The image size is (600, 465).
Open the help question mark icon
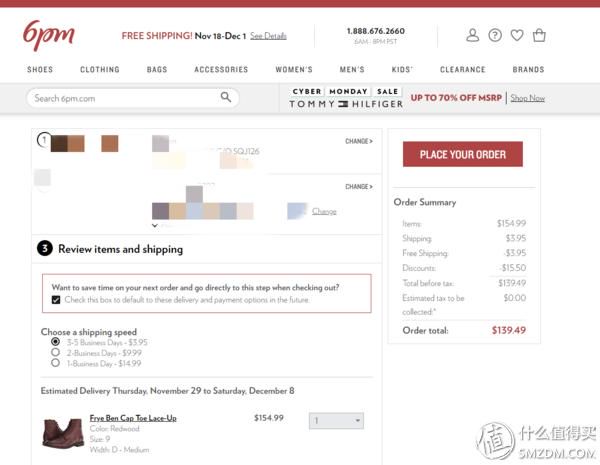(x=495, y=35)
